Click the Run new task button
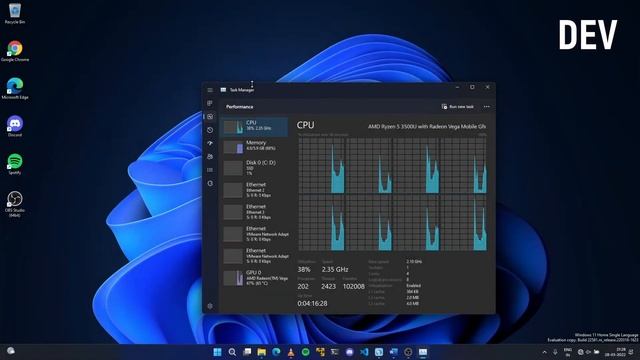 [458, 107]
